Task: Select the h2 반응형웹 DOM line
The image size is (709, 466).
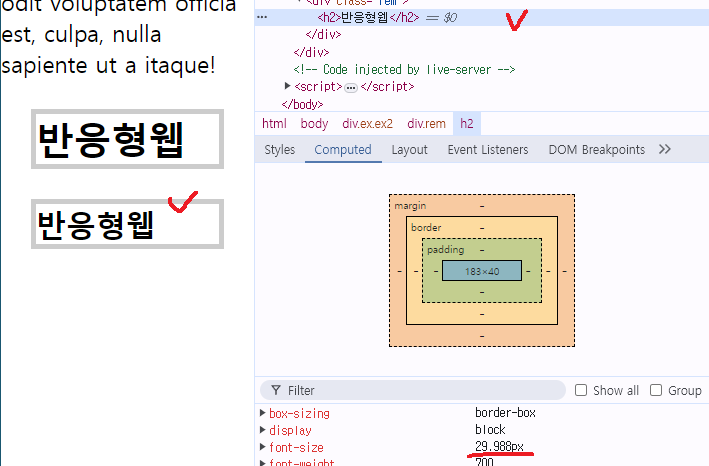Action: tap(482, 18)
